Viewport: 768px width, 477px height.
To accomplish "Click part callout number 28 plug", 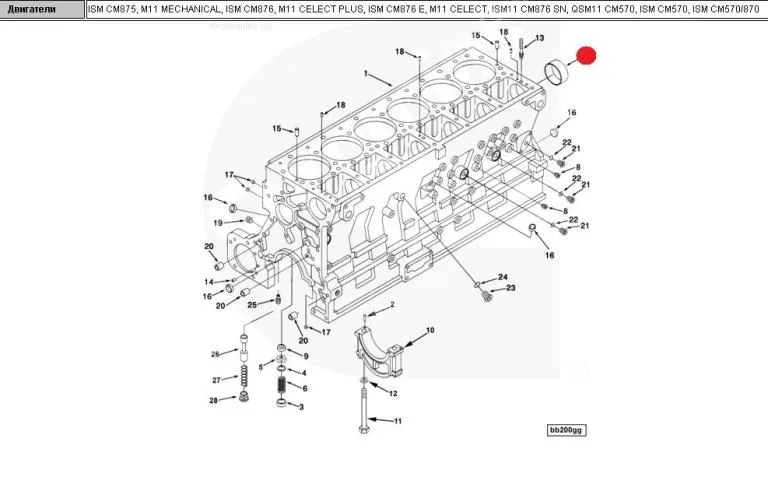I will [x=214, y=401].
